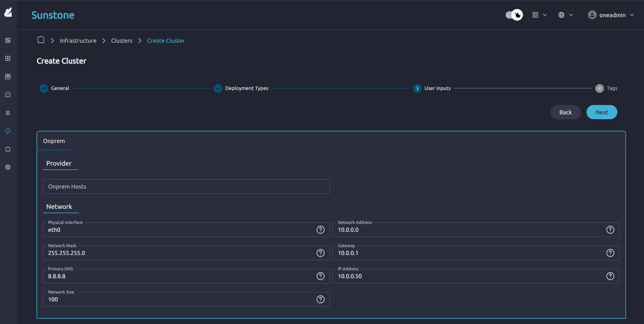Click the help icon next to Primary DNS
644x324 pixels.
point(320,276)
